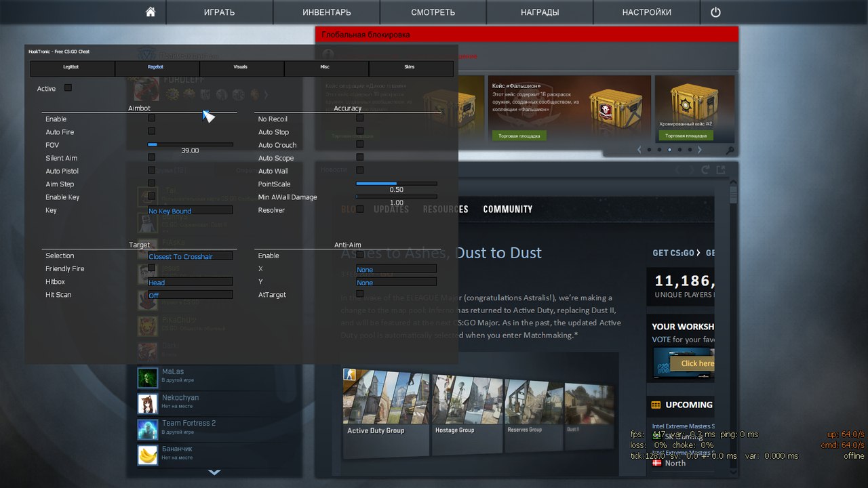The width and height of the screenshot is (868, 488).
Task: Open the Anti-Aim Y dropdown
Action: click(396, 281)
